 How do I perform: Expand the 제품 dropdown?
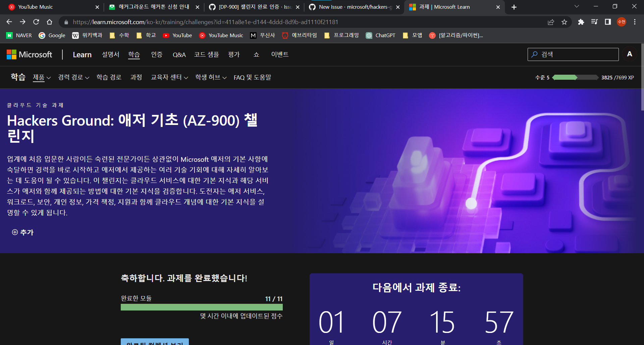coord(41,77)
